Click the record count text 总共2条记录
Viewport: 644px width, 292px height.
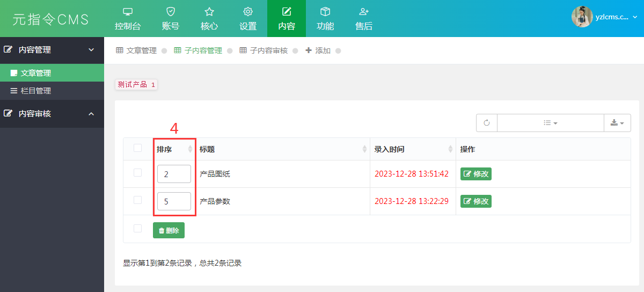tap(221, 263)
